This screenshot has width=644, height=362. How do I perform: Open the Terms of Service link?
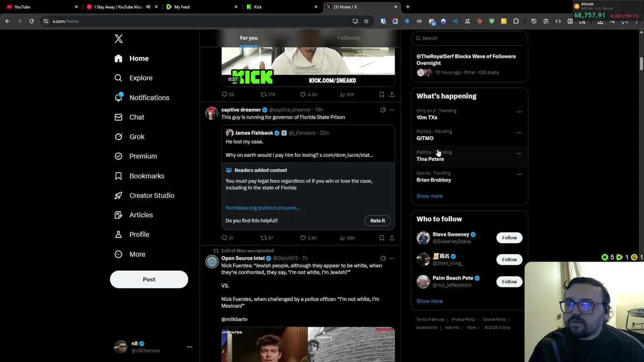pyautogui.click(x=430, y=319)
